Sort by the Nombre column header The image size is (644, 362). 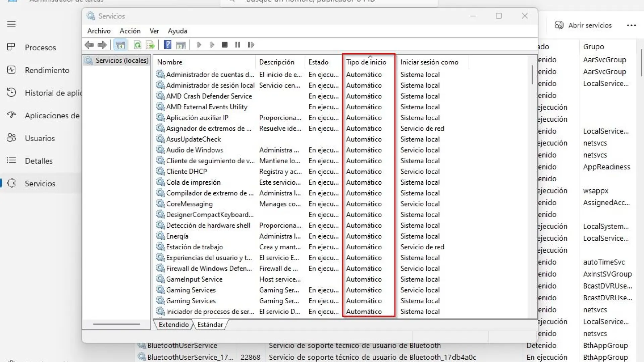(170, 62)
